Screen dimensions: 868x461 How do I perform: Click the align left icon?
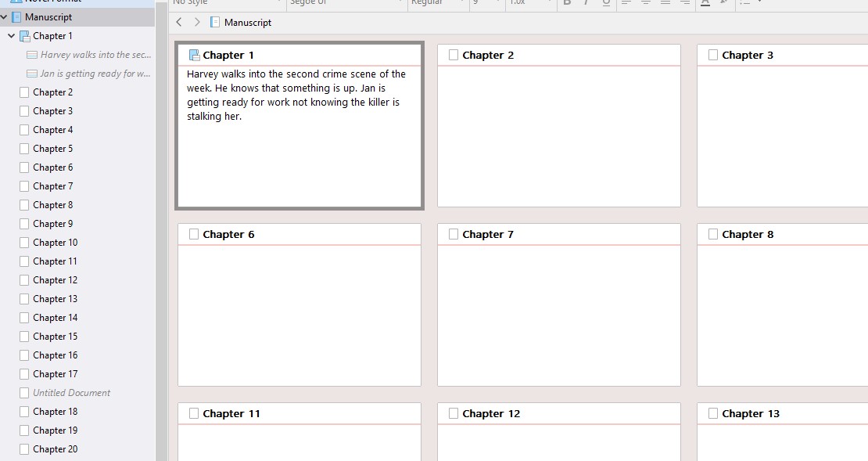click(x=626, y=4)
